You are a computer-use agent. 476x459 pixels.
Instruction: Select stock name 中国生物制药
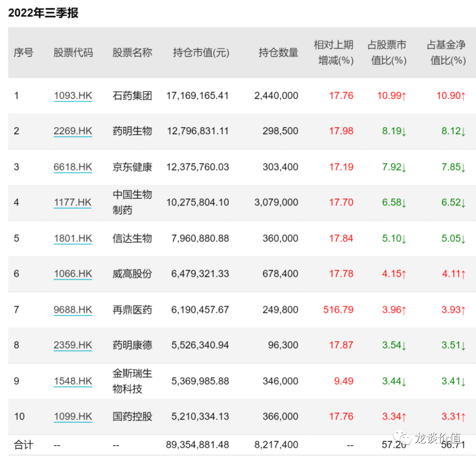[x=132, y=202]
